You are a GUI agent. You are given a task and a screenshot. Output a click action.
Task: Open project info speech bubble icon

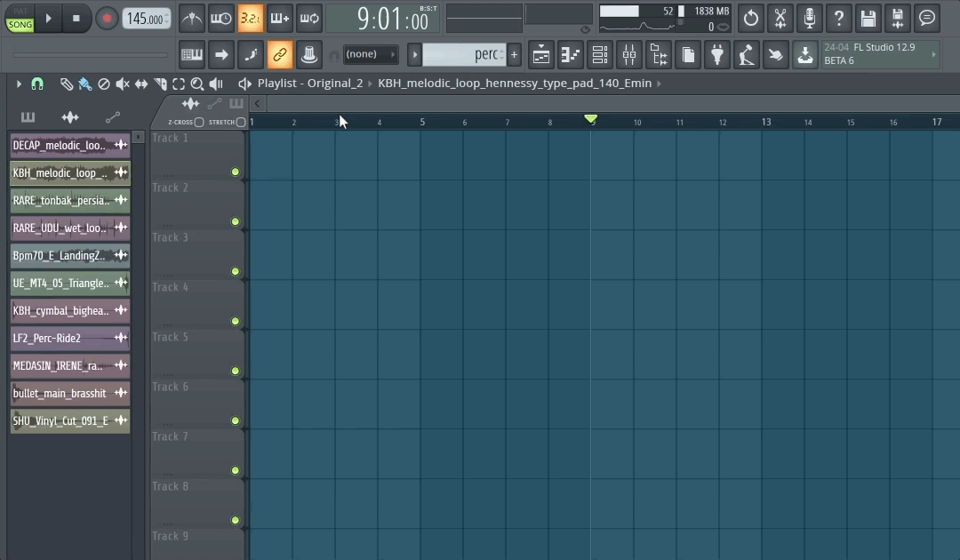[x=927, y=19]
